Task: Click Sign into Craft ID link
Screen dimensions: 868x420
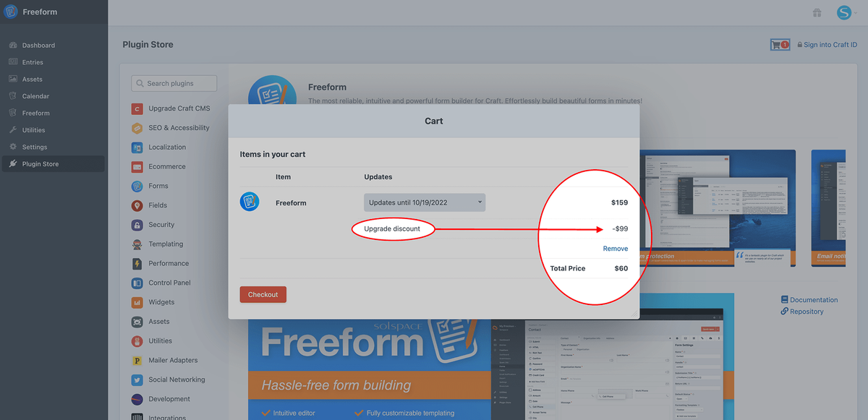Action: point(827,45)
